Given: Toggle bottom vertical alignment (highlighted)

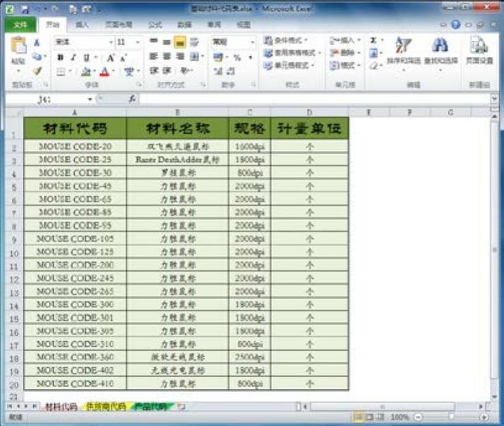Looking at the screenshot, I should pyautogui.click(x=180, y=42).
